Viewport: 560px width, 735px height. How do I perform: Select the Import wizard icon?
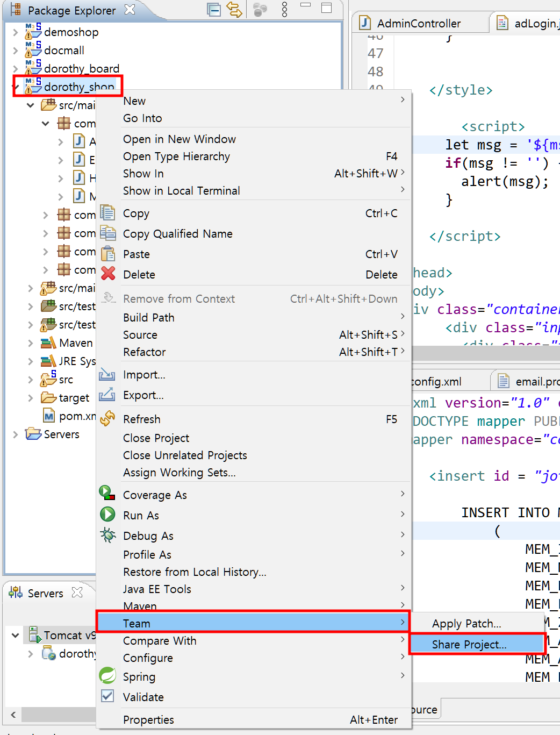click(108, 374)
